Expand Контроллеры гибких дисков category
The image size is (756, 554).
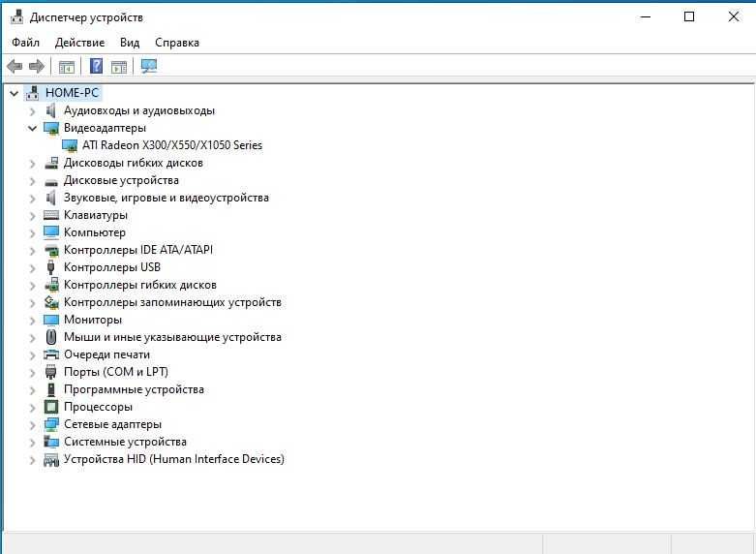click(x=32, y=285)
